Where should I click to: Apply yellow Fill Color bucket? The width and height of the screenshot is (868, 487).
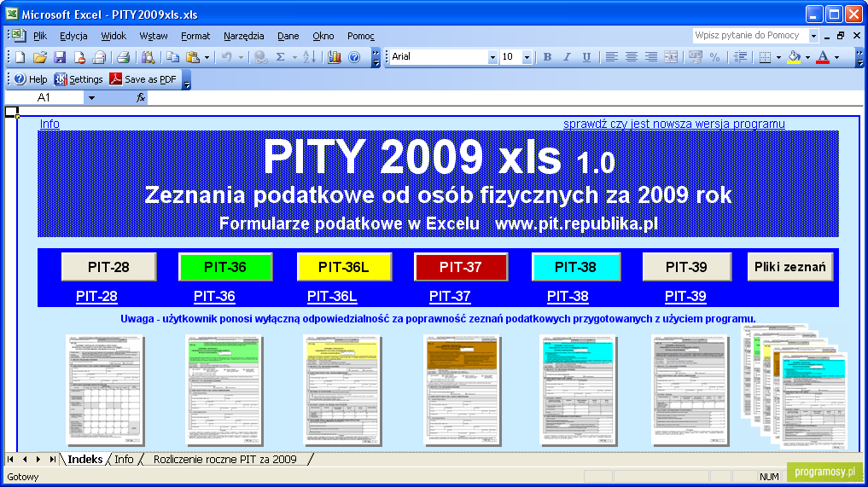click(794, 57)
